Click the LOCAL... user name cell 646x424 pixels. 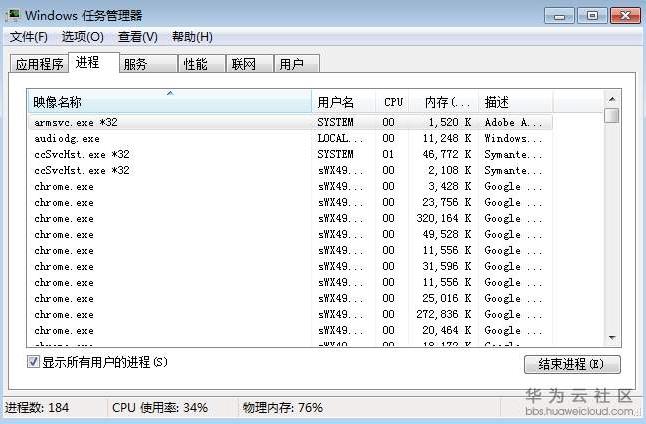(340, 138)
